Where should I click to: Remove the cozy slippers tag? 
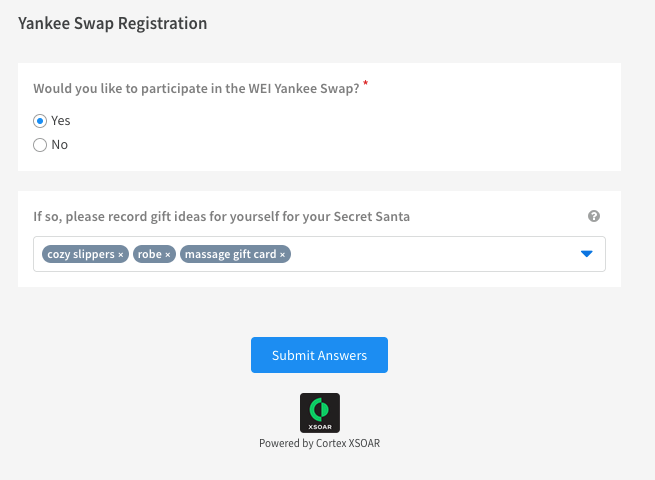click(121, 254)
